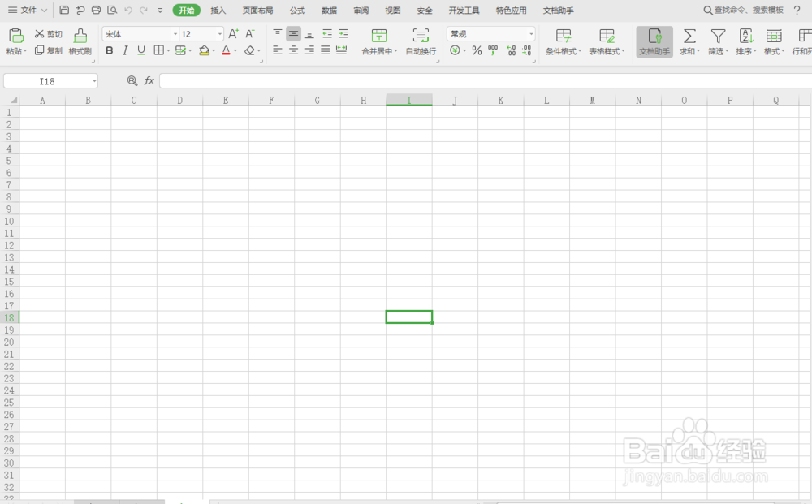812x504 pixels.
Task: Click the Redo arrow icon
Action: click(144, 10)
